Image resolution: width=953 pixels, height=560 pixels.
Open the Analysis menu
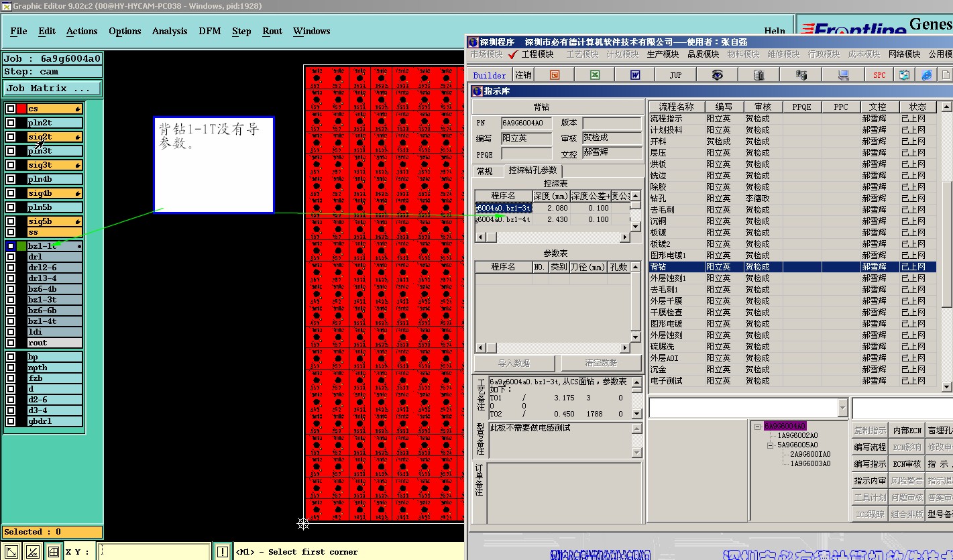tap(170, 31)
